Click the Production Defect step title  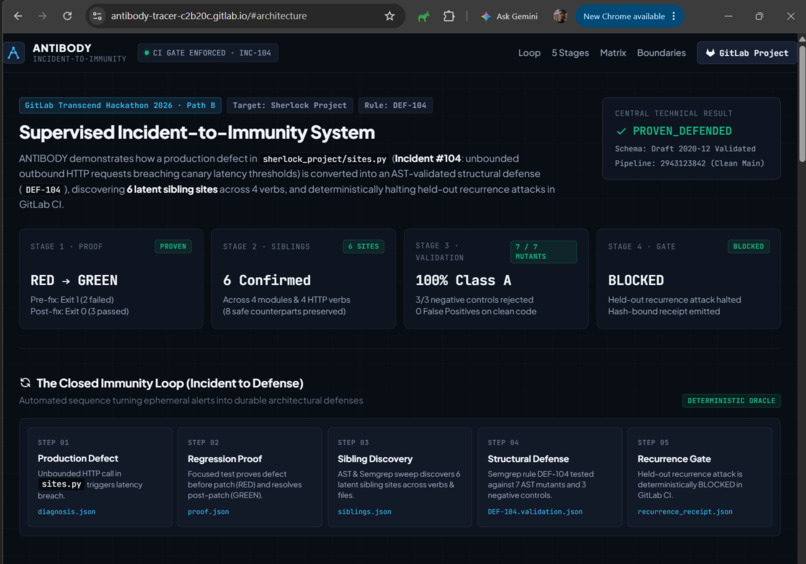point(78,459)
